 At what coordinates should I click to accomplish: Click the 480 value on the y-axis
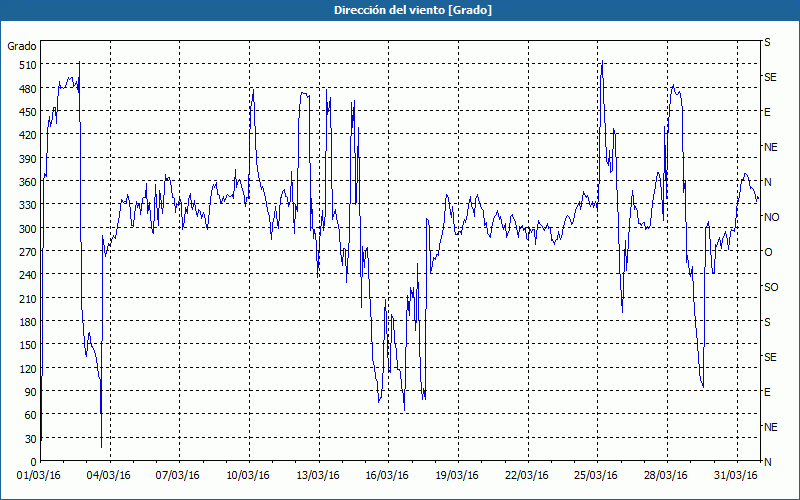(28, 89)
